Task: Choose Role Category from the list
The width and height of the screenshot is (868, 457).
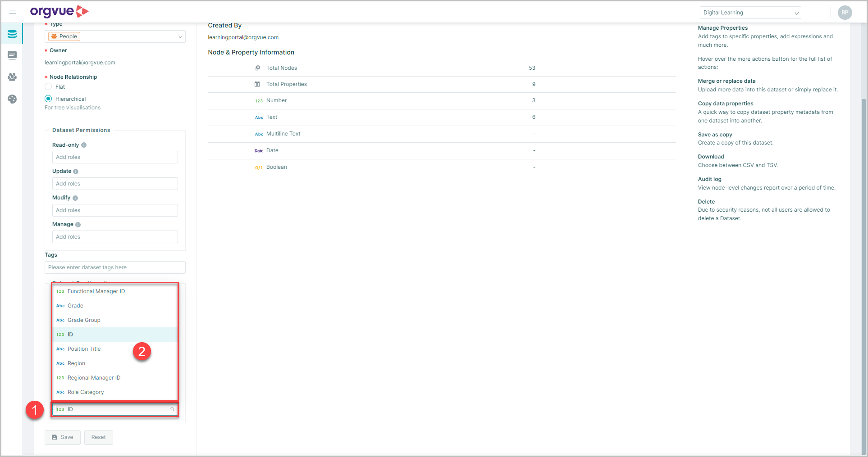Action: (115, 392)
